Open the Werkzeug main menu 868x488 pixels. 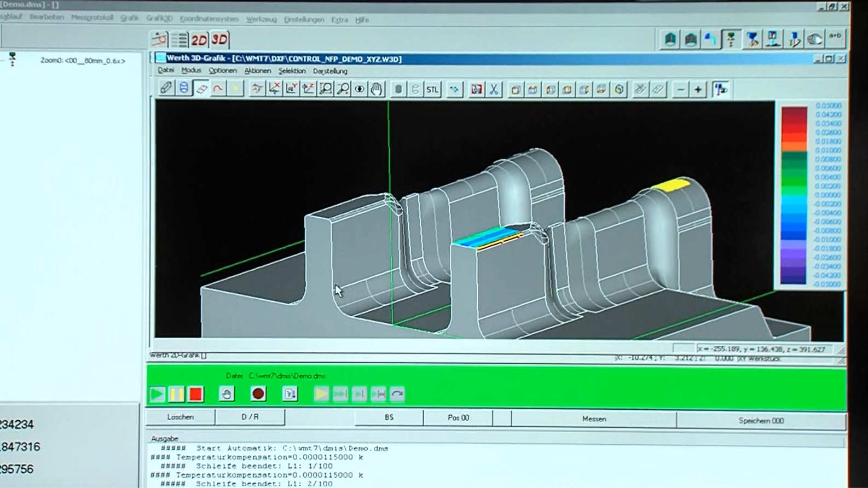pos(261,19)
